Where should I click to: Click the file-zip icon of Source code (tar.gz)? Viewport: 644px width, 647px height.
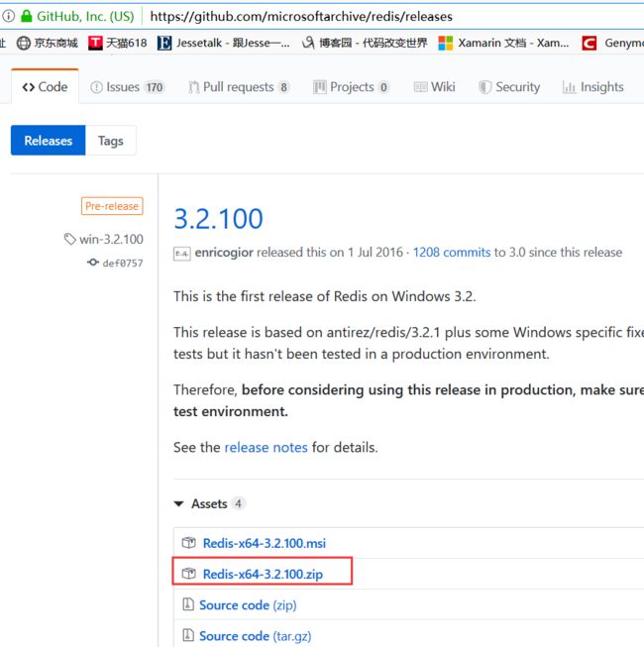188,635
